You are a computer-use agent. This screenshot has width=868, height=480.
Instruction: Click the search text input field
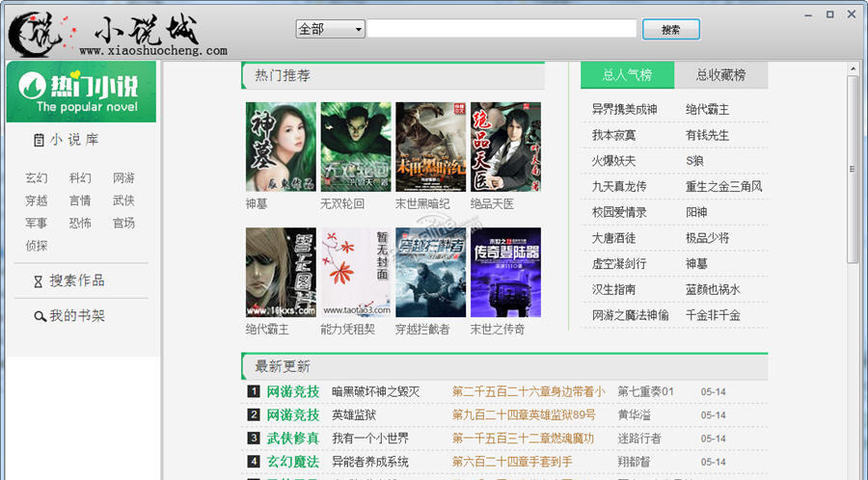coord(502,29)
